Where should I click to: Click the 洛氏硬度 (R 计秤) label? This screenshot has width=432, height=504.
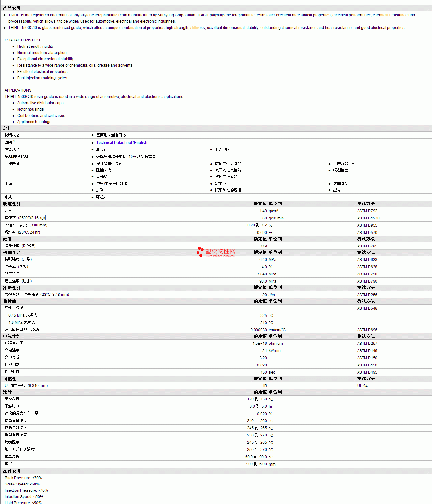click(20, 246)
